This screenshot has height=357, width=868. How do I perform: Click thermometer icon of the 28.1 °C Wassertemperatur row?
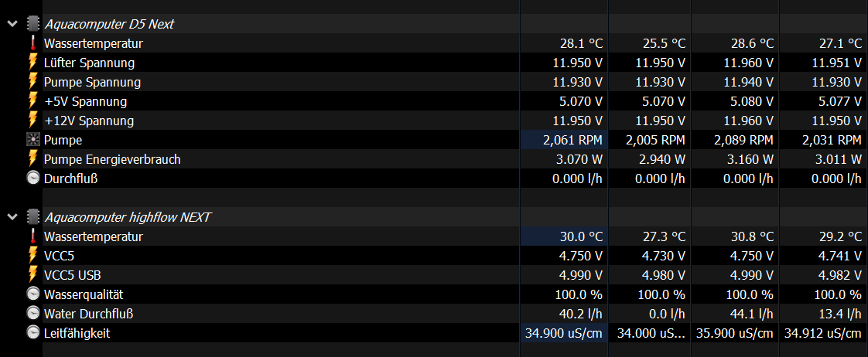click(33, 43)
